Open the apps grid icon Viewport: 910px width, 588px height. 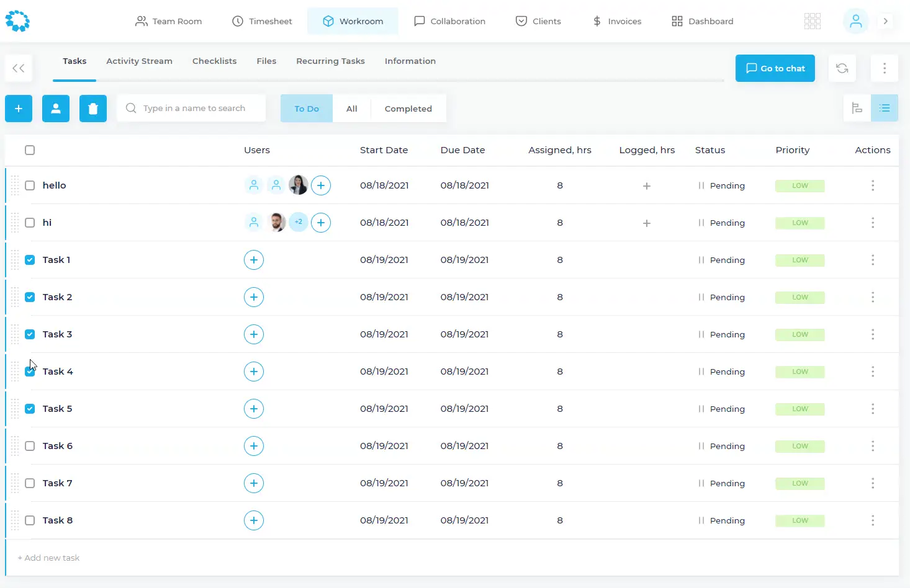(812, 21)
